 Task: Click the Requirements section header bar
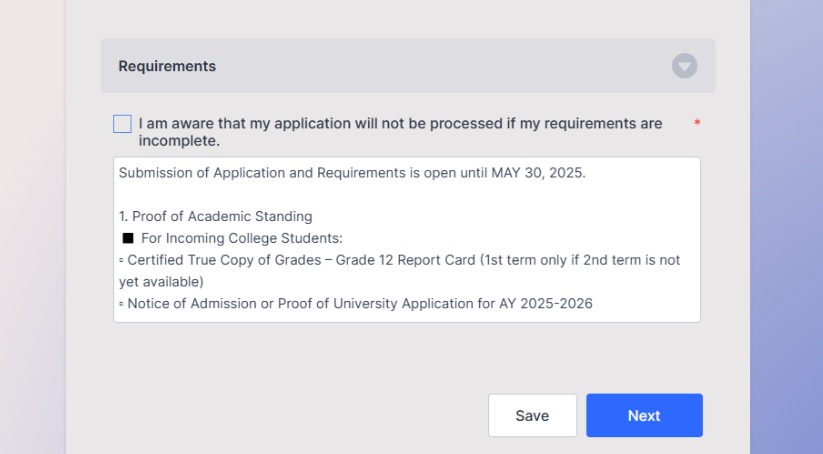pyautogui.click(x=408, y=66)
